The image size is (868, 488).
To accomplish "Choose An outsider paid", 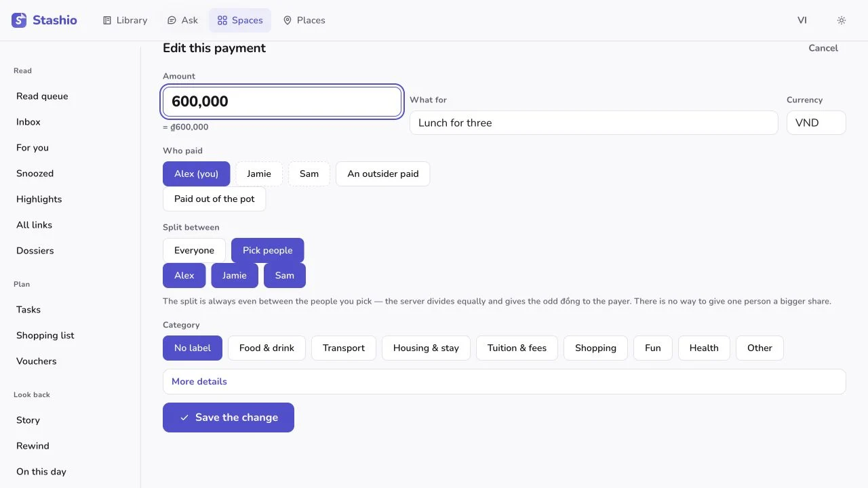I will 383,174.
